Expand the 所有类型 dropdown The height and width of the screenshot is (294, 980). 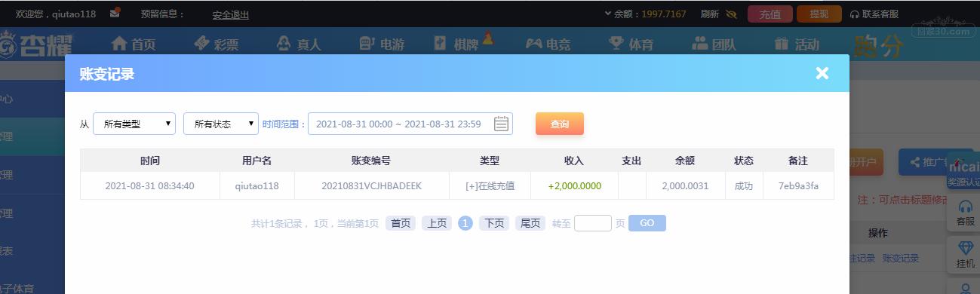pos(134,124)
